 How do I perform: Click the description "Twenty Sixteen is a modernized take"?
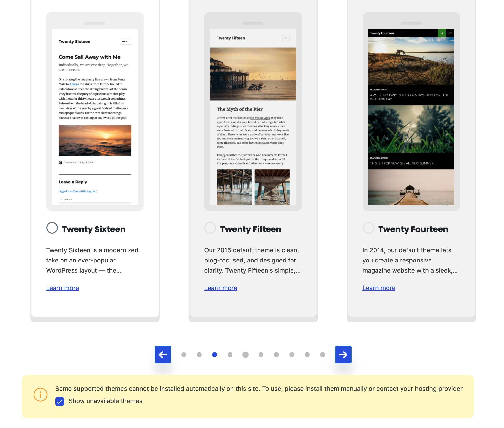(92, 260)
